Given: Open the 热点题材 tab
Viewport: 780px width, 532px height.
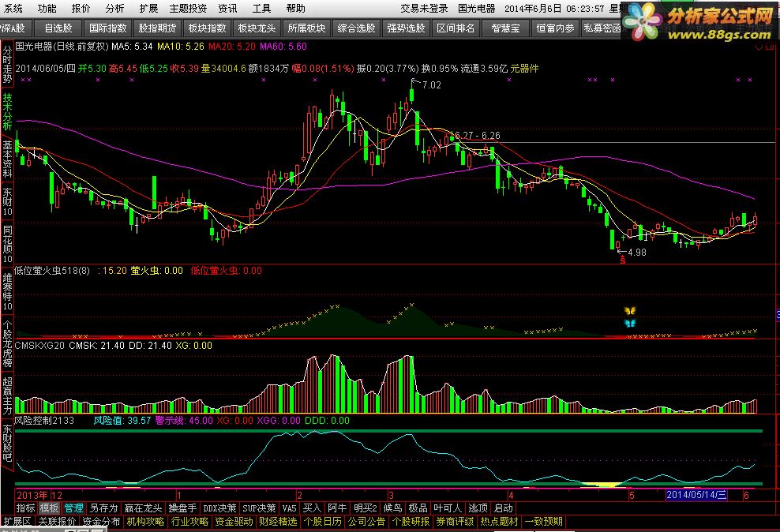Looking at the screenshot, I should [499, 522].
